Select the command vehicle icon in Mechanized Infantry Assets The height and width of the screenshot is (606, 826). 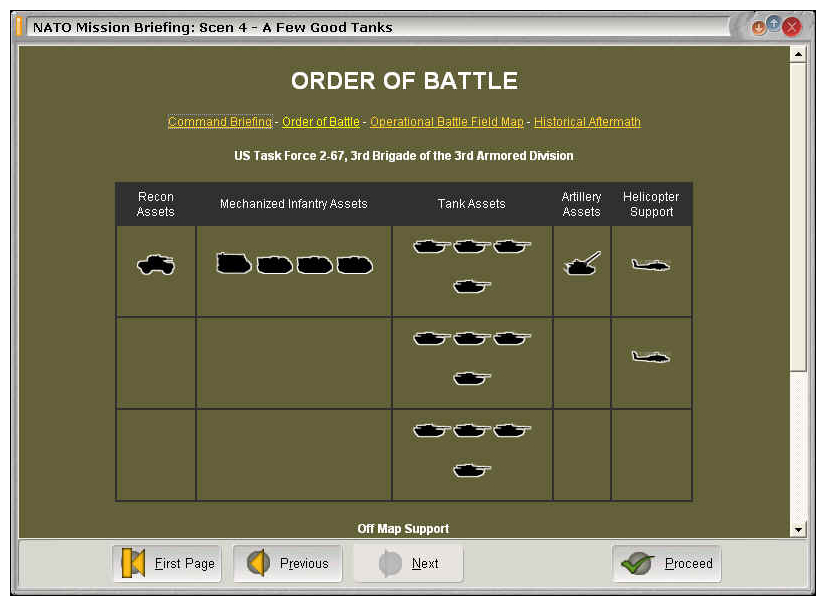click(234, 263)
